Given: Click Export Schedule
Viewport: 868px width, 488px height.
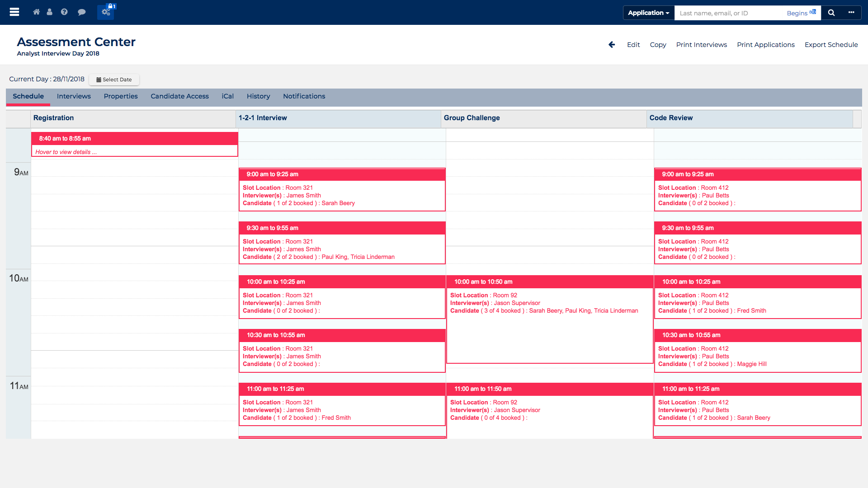Looking at the screenshot, I should pos(831,45).
